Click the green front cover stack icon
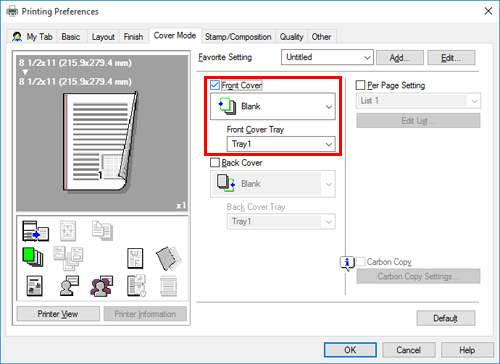 click(x=32, y=257)
